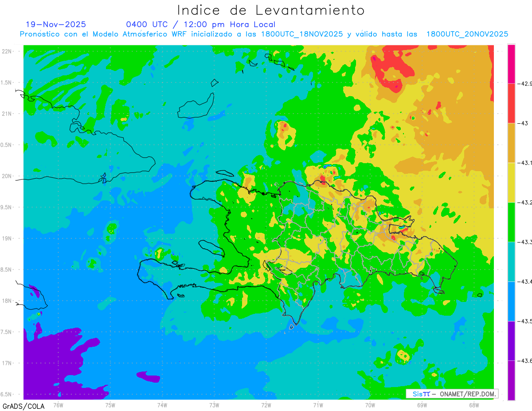The image size is (532, 411).
Task: Click the '-43.6' color bar value
Action: [524, 361]
